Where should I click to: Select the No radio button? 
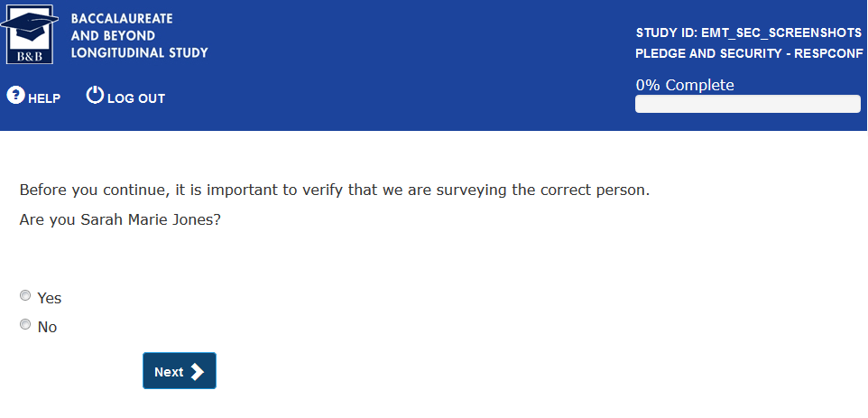pyautogui.click(x=25, y=324)
